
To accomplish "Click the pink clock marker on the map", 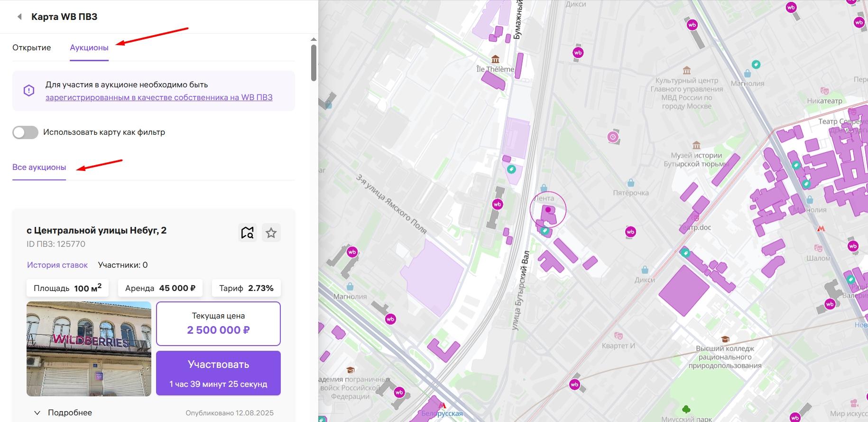I will [613, 137].
